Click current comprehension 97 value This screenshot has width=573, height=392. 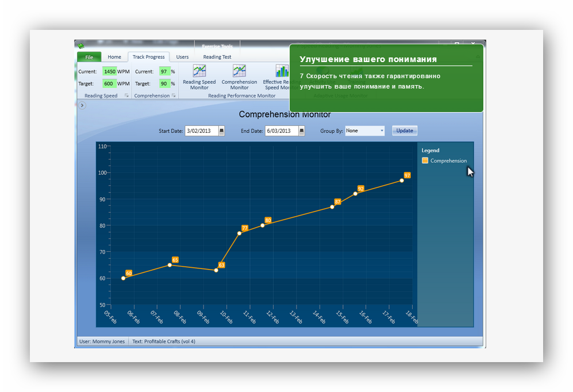[164, 72]
